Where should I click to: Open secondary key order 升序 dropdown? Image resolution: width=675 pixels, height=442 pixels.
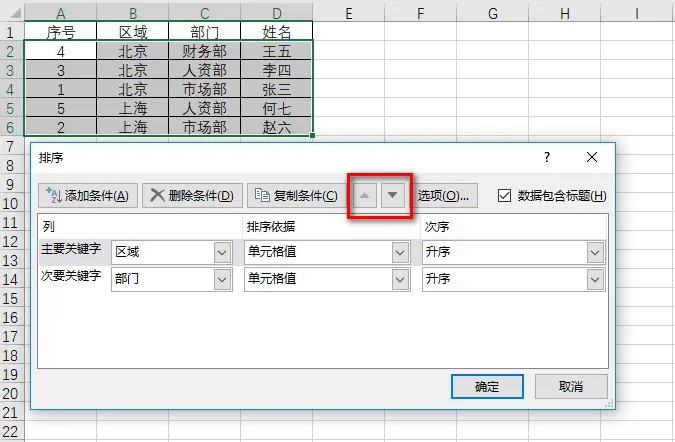[x=595, y=279]
